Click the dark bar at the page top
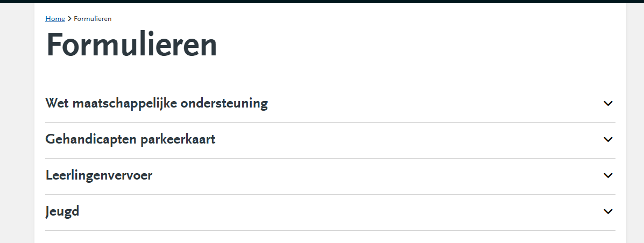The width and height of the screenshot is (644, 243). [322, 1]
